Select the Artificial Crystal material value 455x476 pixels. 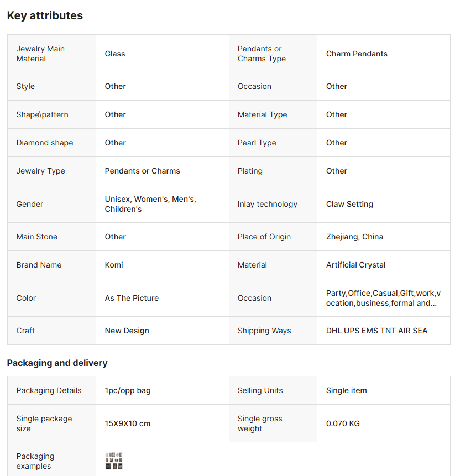tap(355, 265)
